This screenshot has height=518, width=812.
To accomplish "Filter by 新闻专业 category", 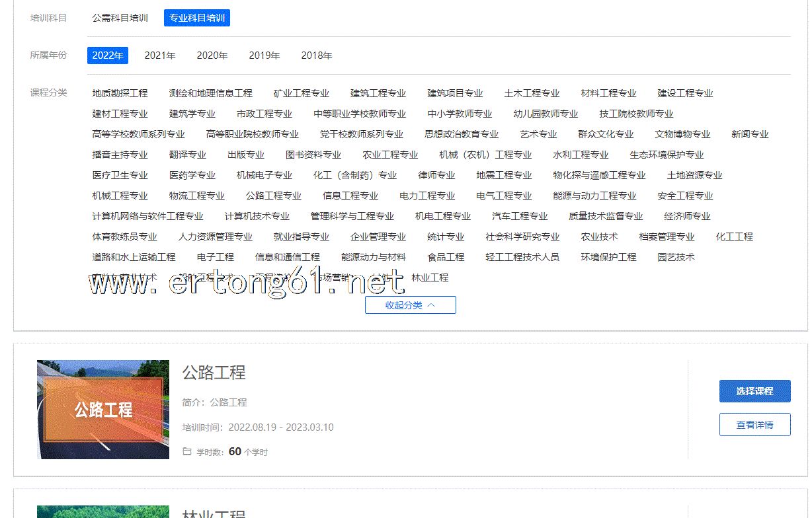I will tap(749, 134).
